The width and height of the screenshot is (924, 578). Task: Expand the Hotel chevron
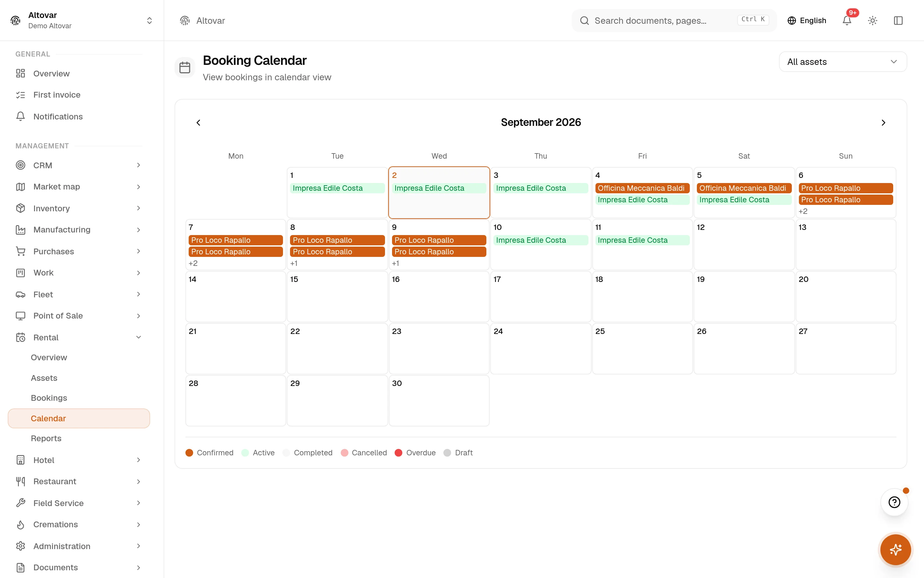point(139,460)
